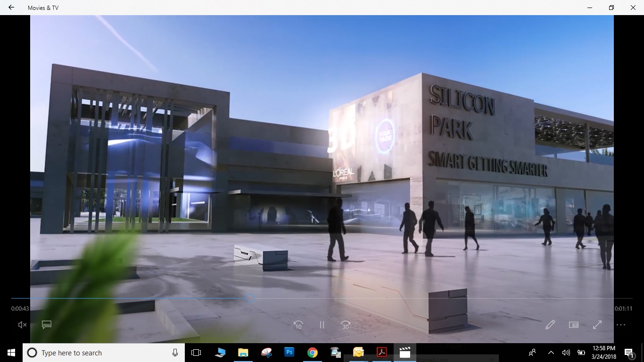Open Task View on the taskbar

[x=196, y=353]
